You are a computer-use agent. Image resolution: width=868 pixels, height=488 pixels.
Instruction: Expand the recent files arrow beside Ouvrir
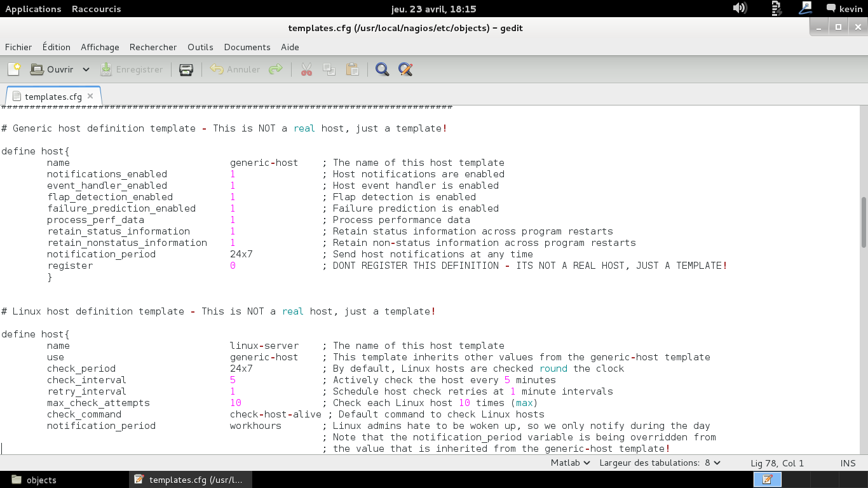[x=86, y=69]
